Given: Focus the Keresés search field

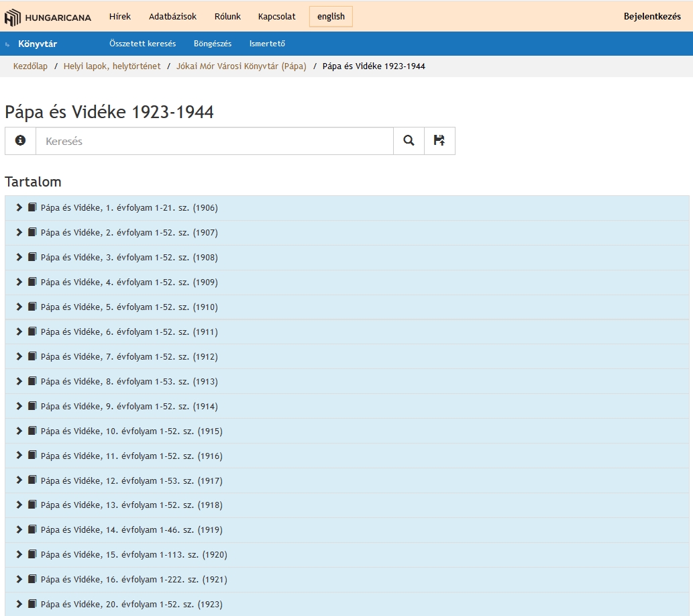Looking at the screenshot, I should [x=215, y=141].
